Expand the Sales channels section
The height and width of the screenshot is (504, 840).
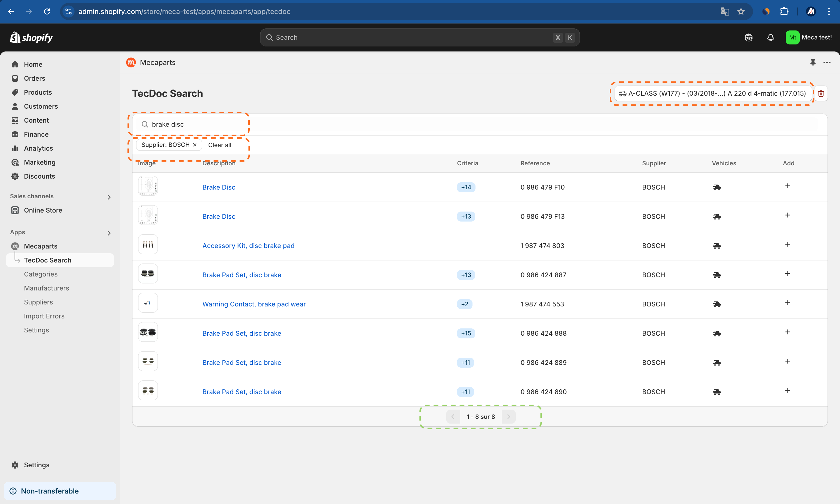[109, 197]
